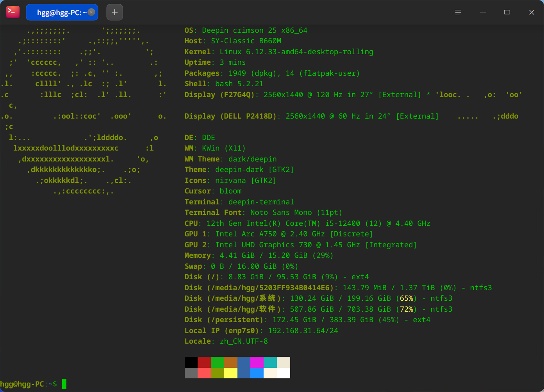Click the pure white palette block
This screenshot has width=544, height=392.
click(x=284, y=373)
